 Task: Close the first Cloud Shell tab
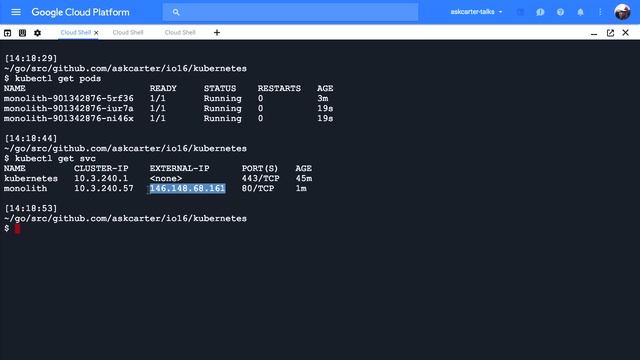[x=96, y=33]
